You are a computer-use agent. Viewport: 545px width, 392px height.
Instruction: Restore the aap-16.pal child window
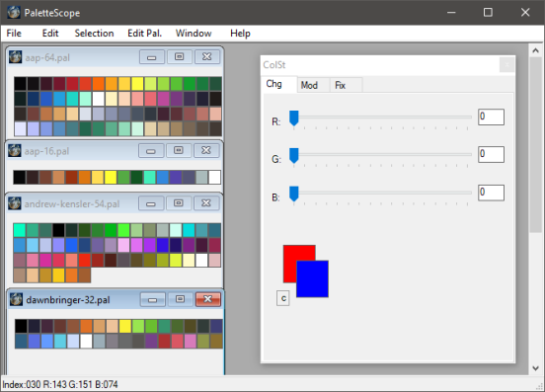[179, 150]
